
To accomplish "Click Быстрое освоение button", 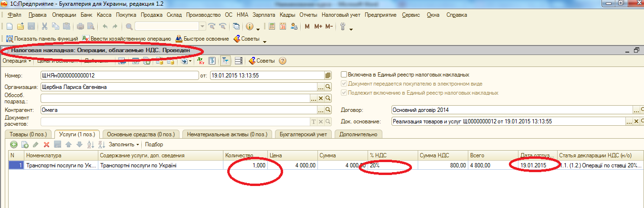I will pyautogui.click(x=202, y=39).
